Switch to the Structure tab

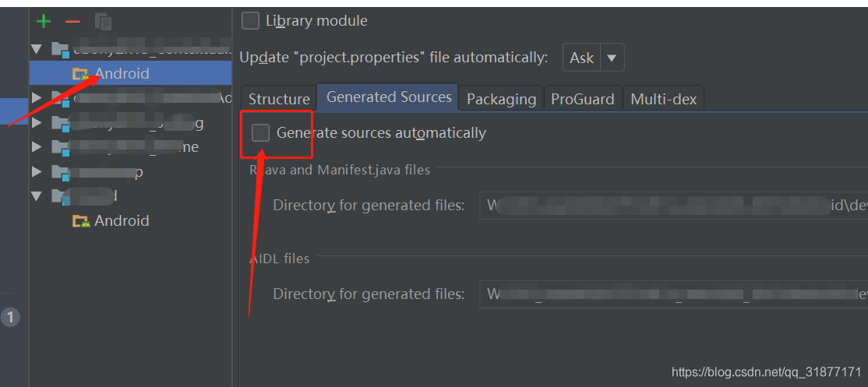coord(279,99)
